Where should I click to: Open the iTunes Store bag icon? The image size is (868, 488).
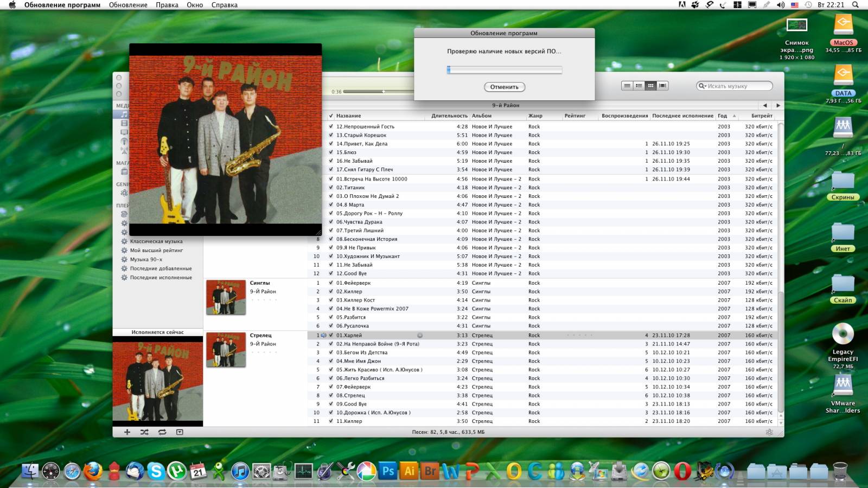[x=124, y=171]
